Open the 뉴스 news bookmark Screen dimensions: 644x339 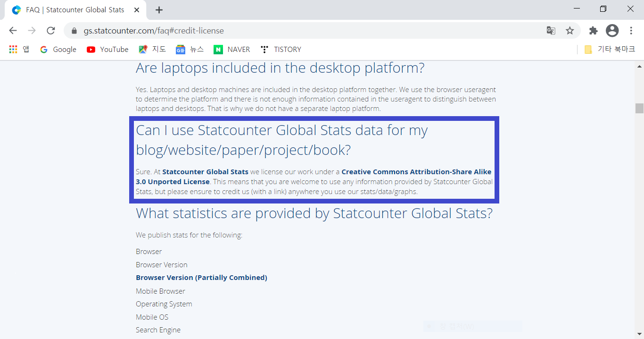(x=190, y=49)
